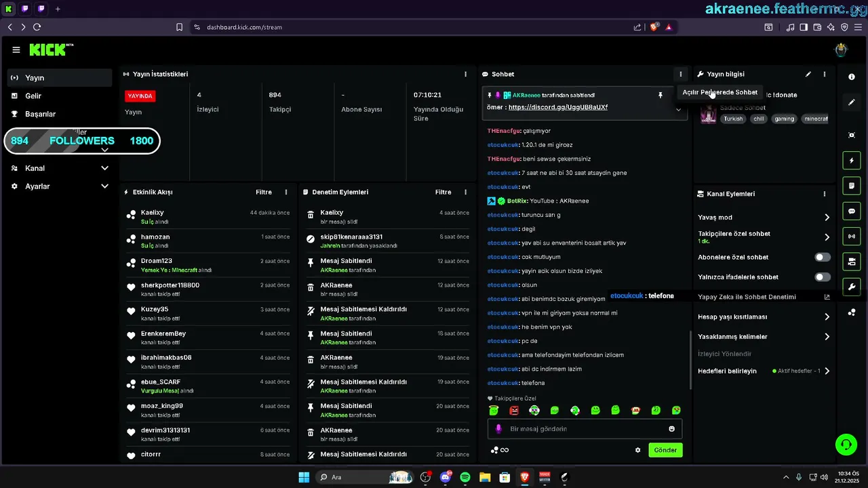This screenshot has width=868, height=488.
Task: Expand the pinned message chevron in chat
Action: tap(678, 109)
